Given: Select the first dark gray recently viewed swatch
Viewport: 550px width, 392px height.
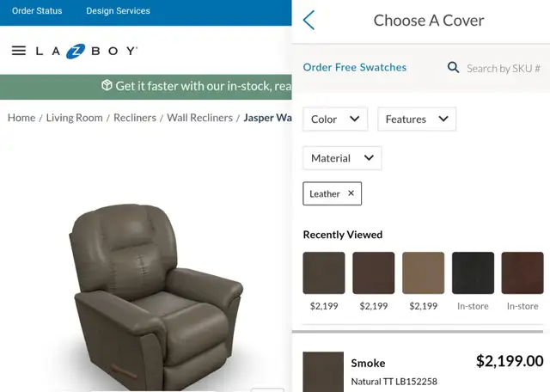Looking at the screenshot, I should [x=324, y=273].
